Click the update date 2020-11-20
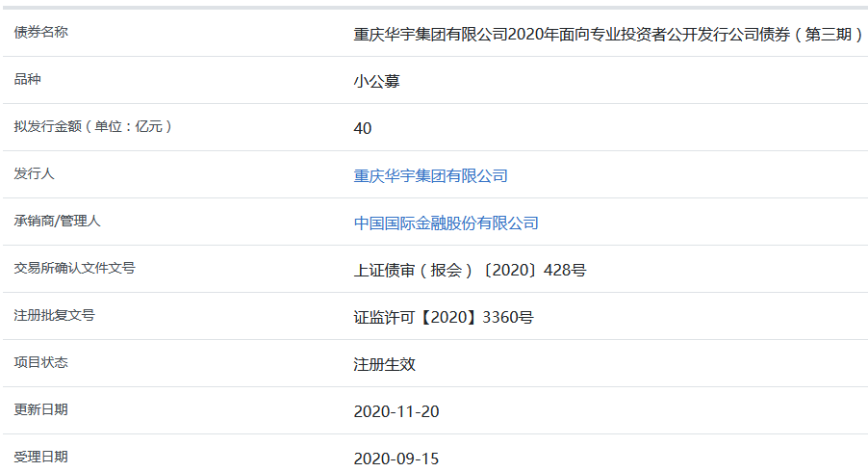 point(396,411)
